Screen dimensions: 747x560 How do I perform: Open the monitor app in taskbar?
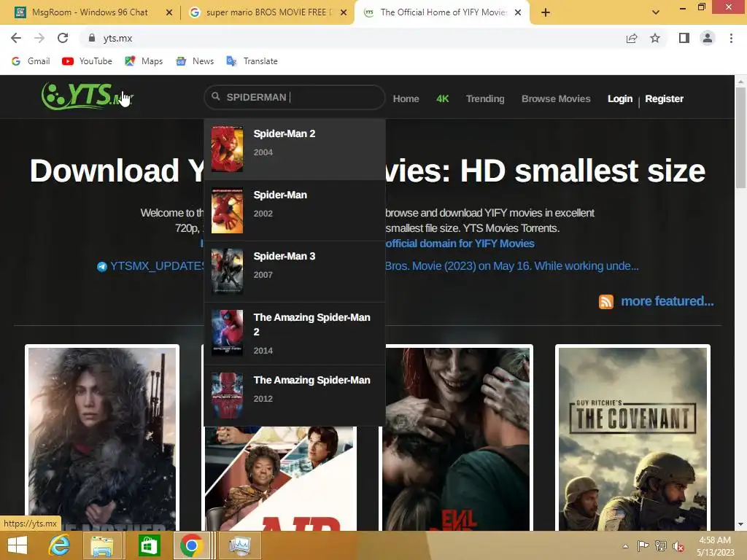tap(239, 545)
